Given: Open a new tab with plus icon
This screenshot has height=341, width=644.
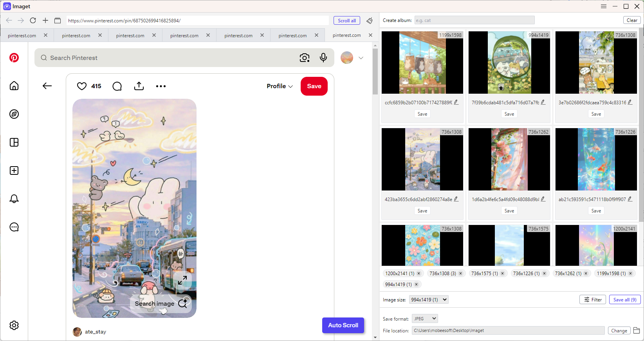Looking at the screenshot, I should pos(45,20).
